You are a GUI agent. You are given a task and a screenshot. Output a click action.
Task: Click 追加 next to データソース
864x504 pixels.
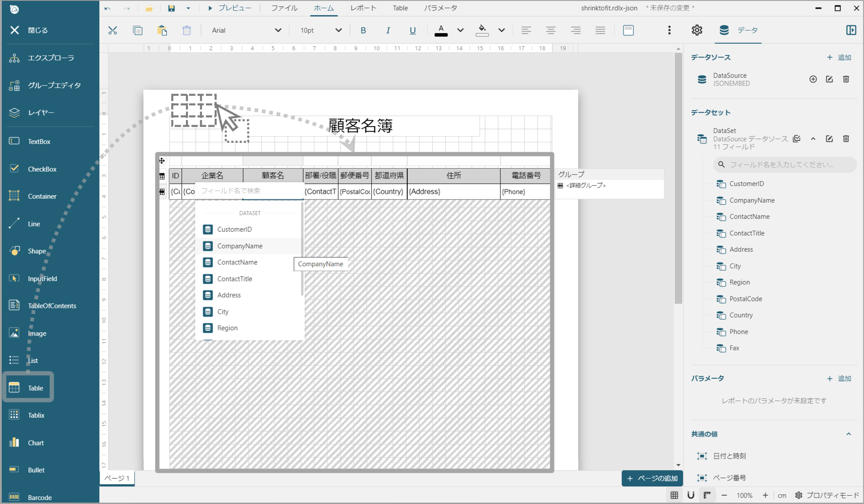click(x=839, y=58)
